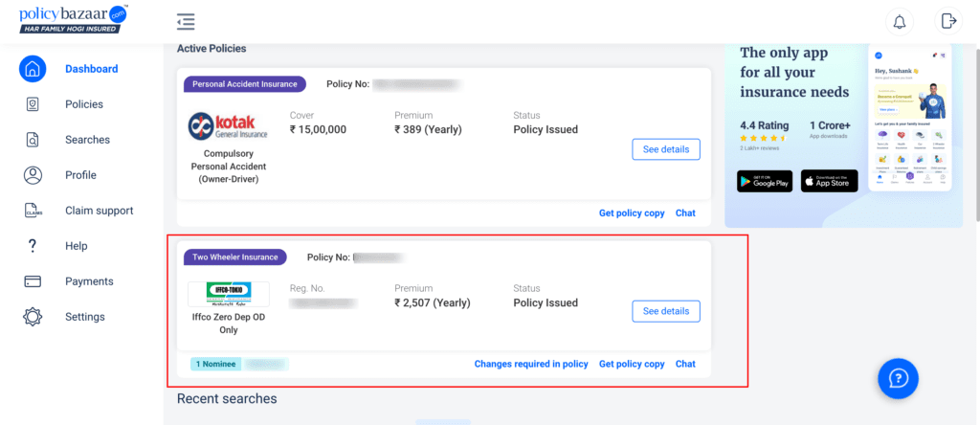Open Claim support section
Viewport: 980px width, 425px height.
[100, 211]
